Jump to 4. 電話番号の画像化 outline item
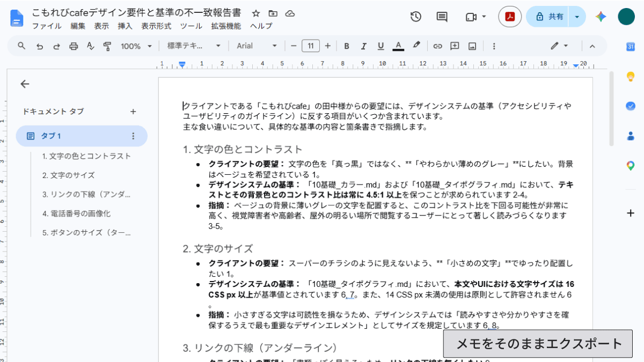 coord(76,213)
